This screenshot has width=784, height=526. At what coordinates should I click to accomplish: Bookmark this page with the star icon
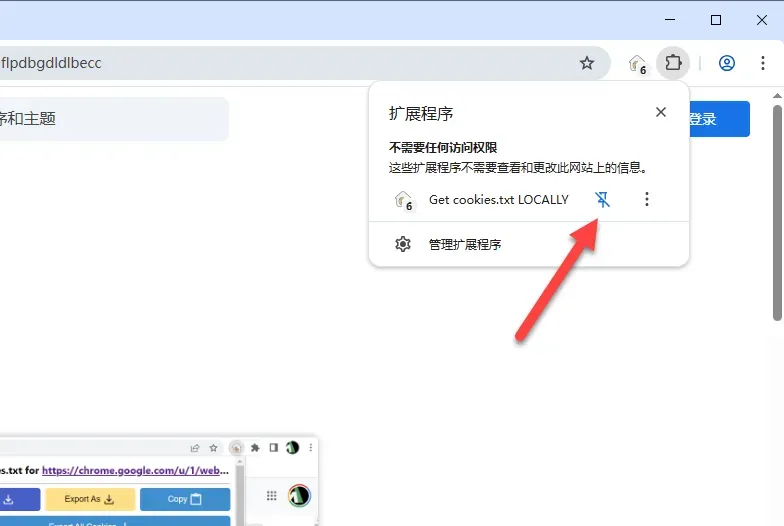(x=586, y=63)
